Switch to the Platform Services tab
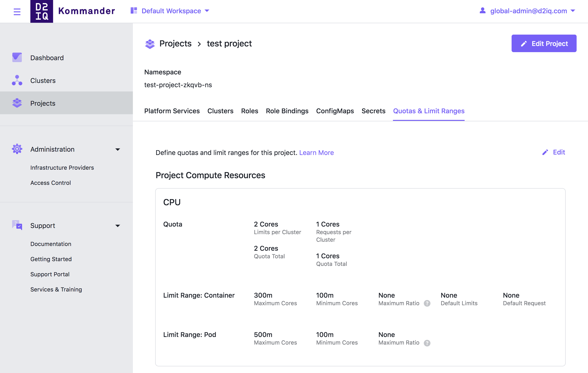The image size is (588, 373). click(172, 111)
